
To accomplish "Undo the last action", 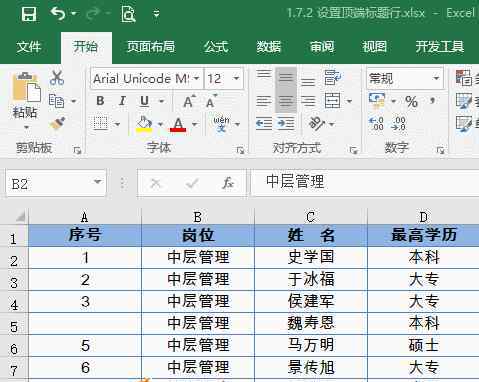I will tap(58, 14).
